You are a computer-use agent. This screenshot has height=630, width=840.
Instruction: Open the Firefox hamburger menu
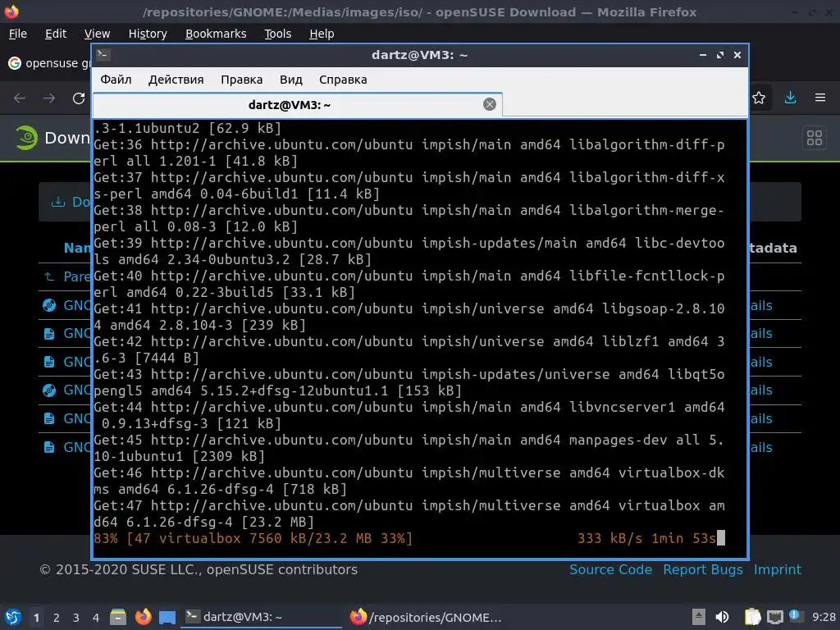coord(820,98)
